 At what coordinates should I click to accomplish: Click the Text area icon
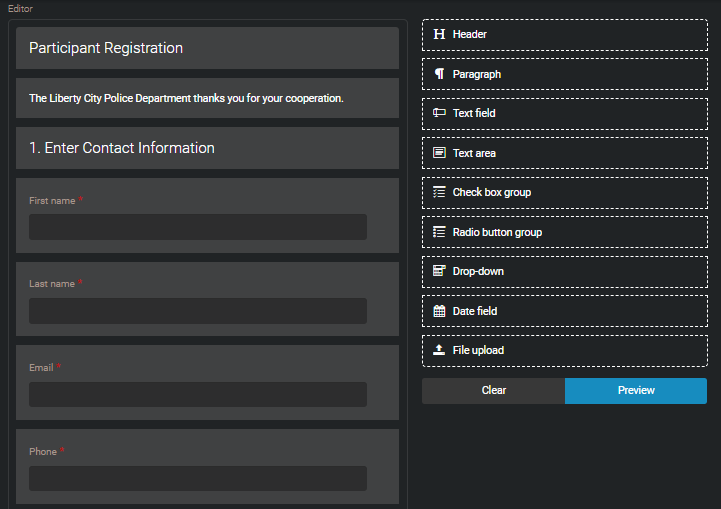439,153
